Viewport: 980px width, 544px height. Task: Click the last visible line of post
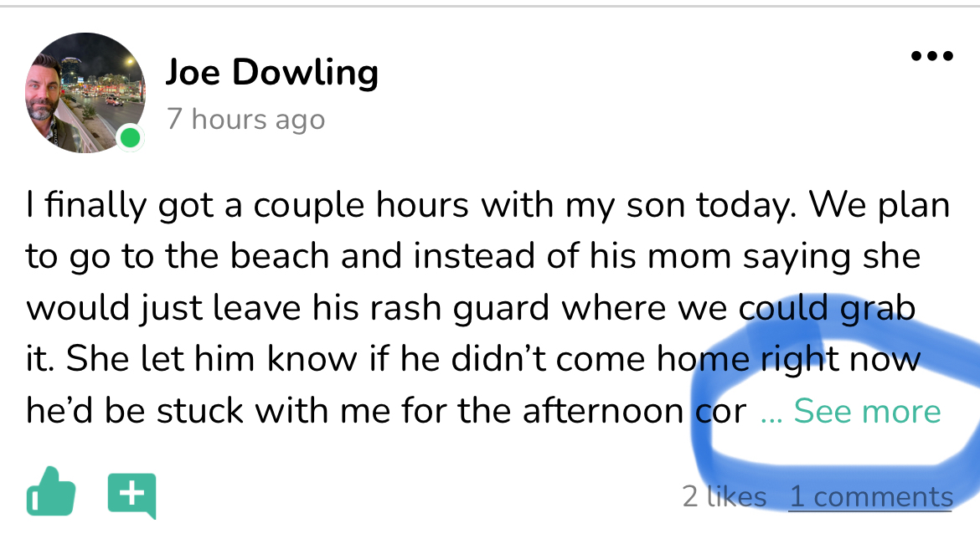[385, 412]
